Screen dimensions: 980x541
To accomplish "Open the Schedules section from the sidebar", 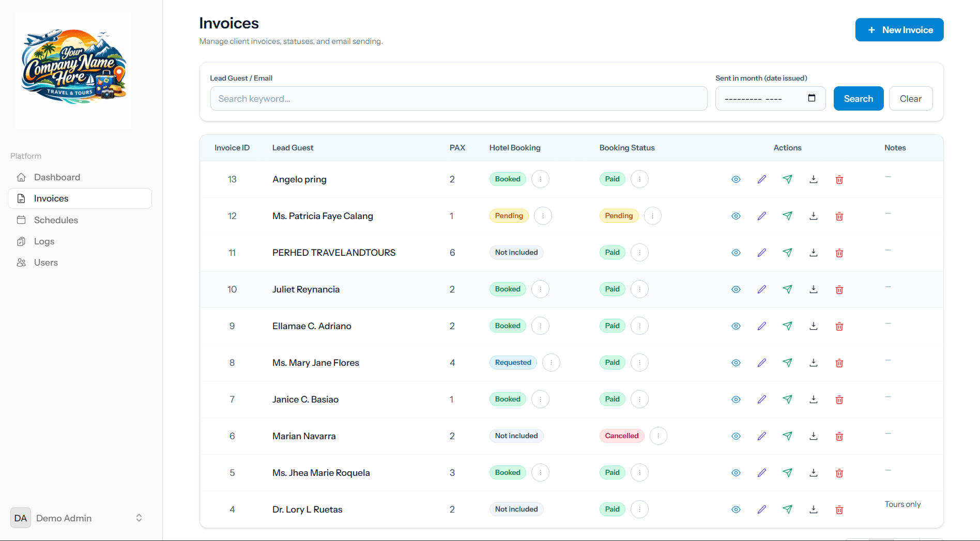I will (55, 220).
